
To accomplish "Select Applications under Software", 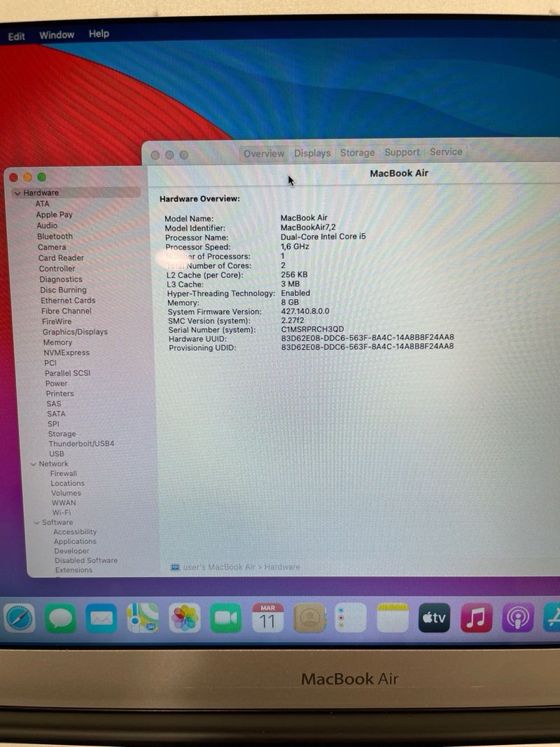I will tap(75, 541).
